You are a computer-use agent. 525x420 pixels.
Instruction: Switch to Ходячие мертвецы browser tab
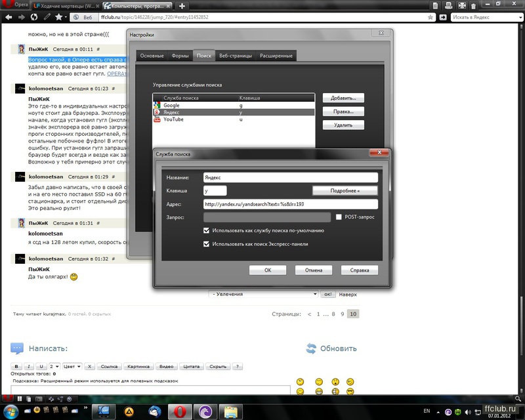(67, 6)
